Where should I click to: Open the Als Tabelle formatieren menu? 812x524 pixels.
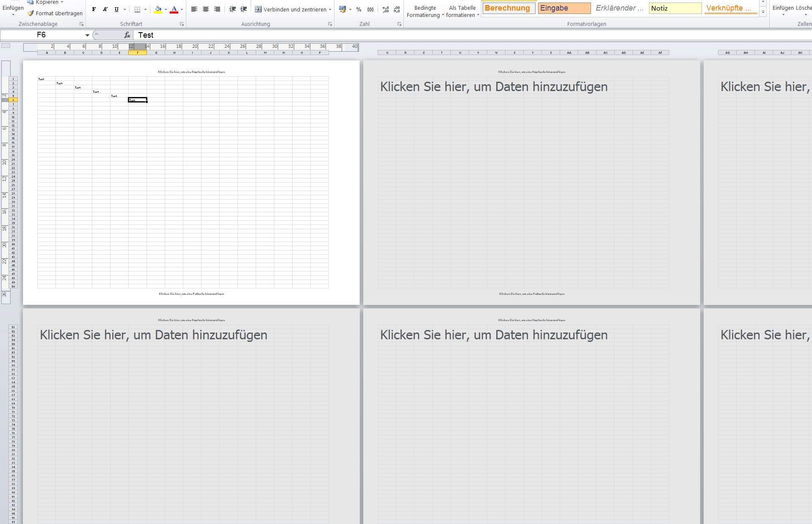(462, 11)
